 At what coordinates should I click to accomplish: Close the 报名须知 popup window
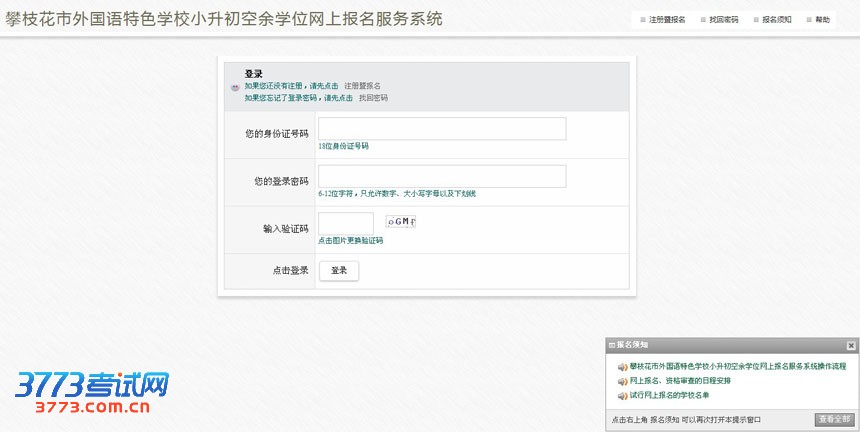click(x=851, y=345)
